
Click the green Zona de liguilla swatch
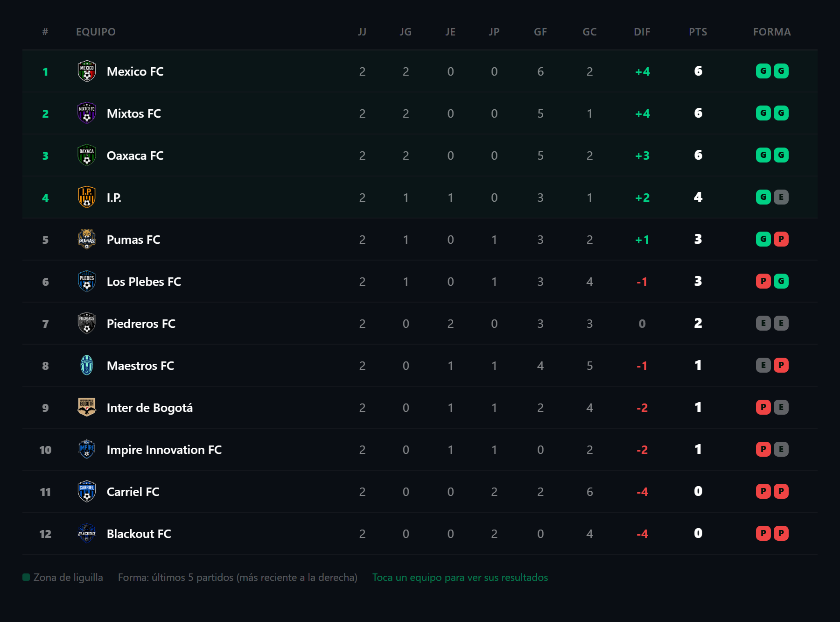pyautogui.click(x=26, y=577)
